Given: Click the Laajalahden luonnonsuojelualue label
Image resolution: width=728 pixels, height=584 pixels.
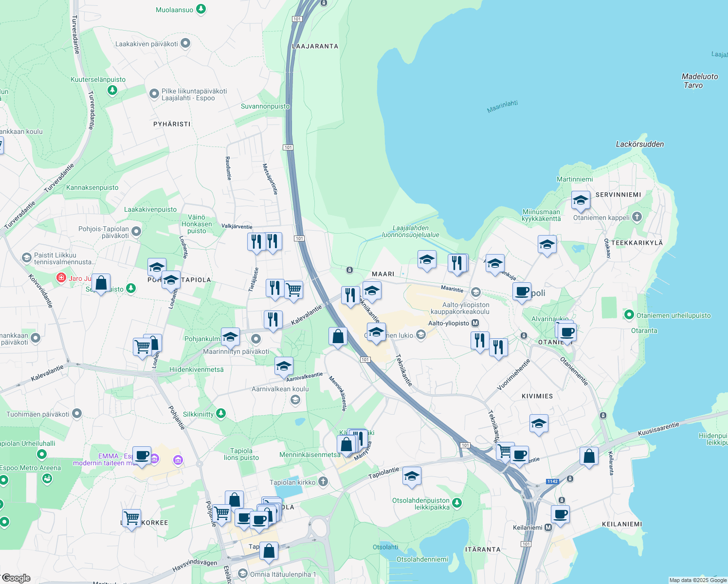Looking at the screenshot, I should [x=411, y=231].
